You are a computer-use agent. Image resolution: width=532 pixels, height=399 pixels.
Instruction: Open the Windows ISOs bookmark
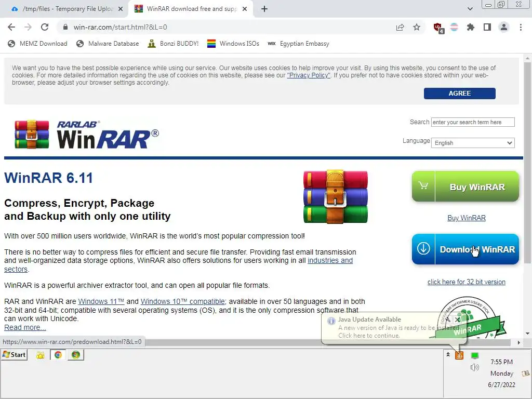click(x=233, y=44)
